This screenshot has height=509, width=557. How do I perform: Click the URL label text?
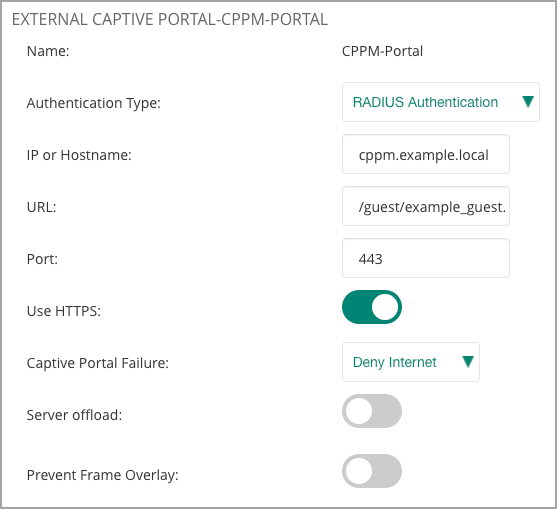(42, 207)
